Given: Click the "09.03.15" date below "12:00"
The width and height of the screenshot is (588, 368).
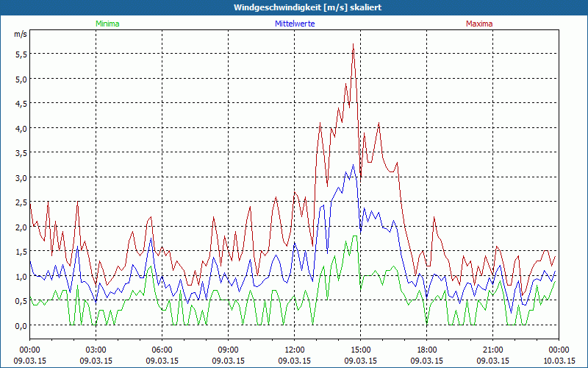Looking at the screenshot, I should point(295,361).
